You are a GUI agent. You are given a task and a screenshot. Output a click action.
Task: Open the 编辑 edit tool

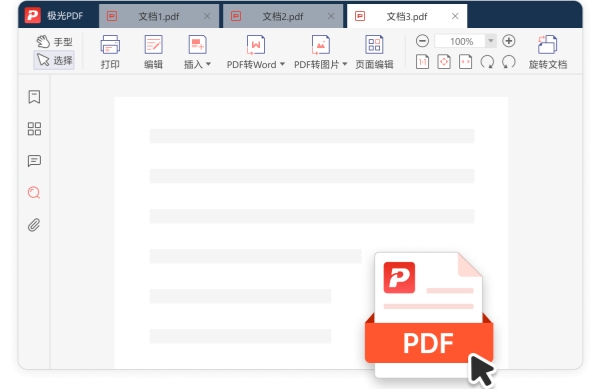point(153,52)
